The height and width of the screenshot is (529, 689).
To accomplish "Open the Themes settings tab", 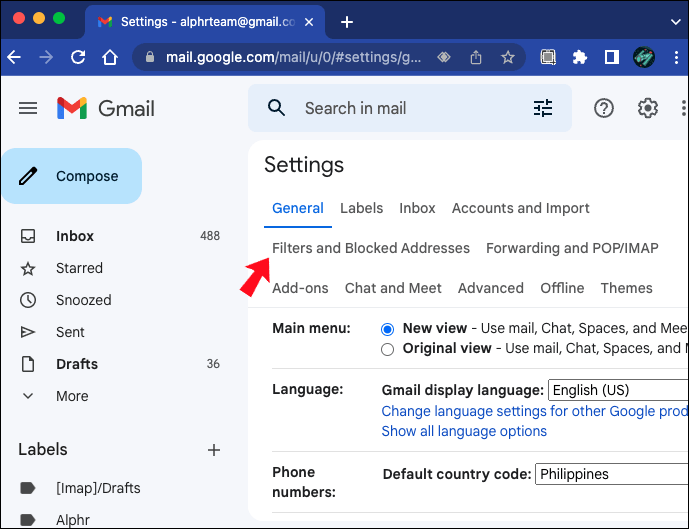I will pyautogui.click(x=627, y=288).
